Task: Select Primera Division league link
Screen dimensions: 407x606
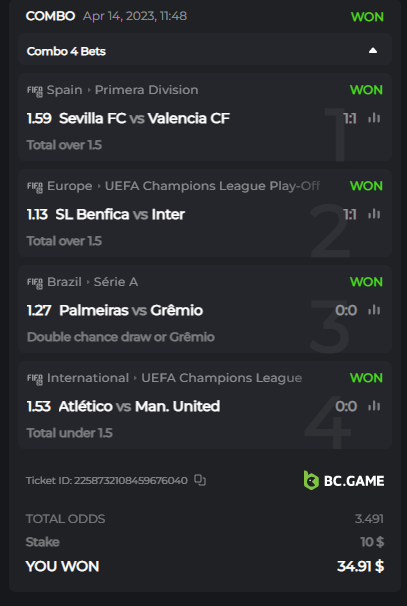Action: click(146, 90)
